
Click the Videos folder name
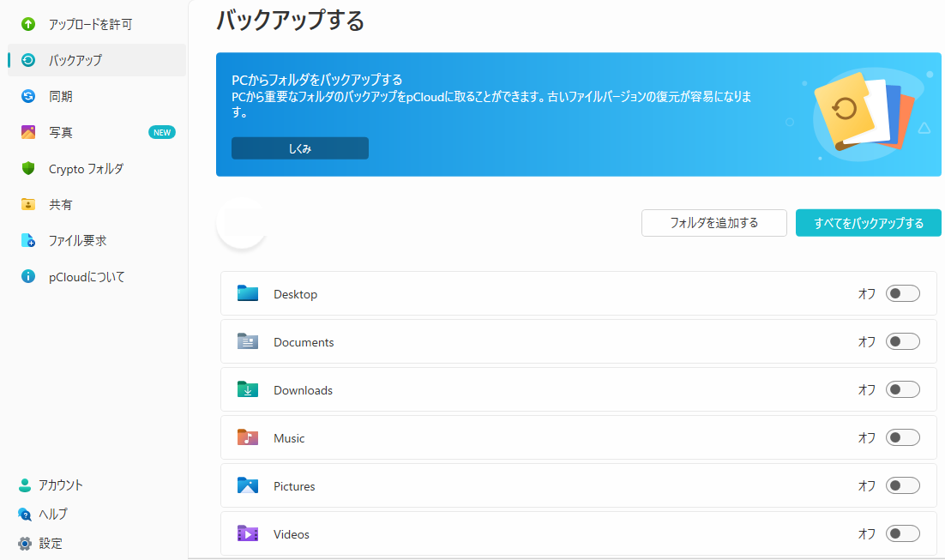click(x=291, y=534)
